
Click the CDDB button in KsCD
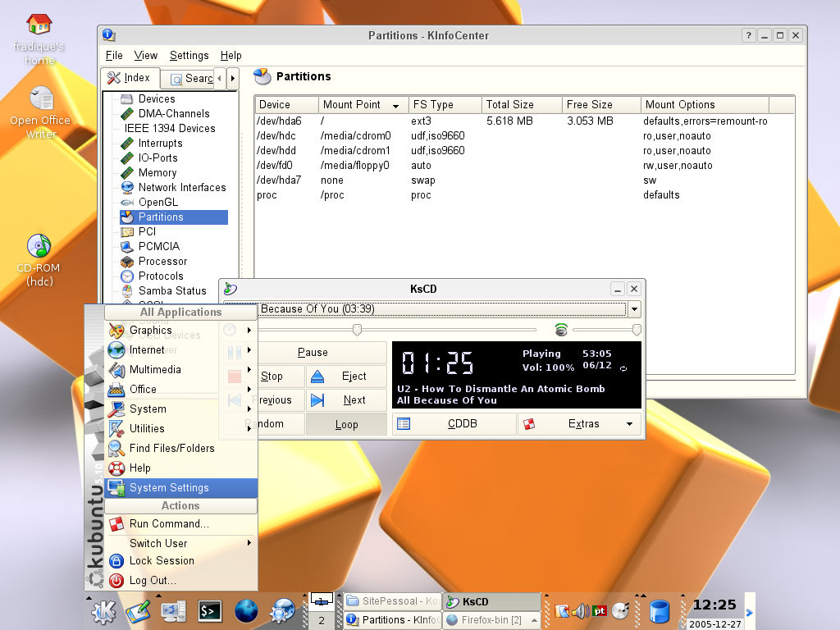coord(454,424)
